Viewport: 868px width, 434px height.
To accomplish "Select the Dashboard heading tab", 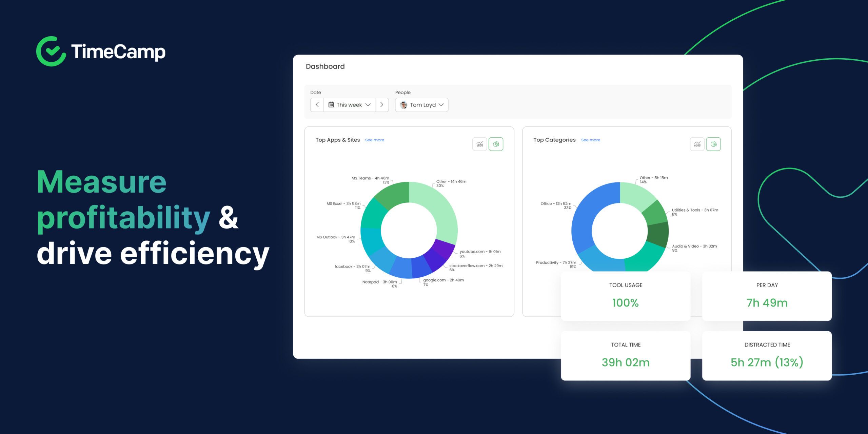I will point(325,66).
